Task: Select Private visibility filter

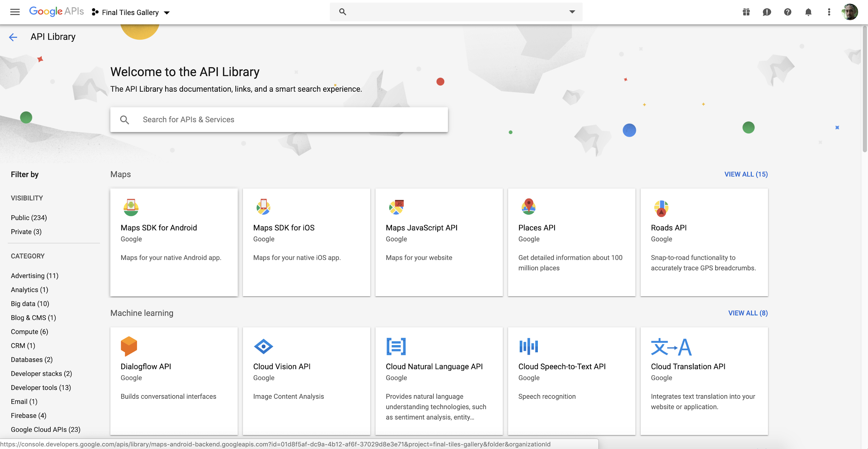Action: point(25,231)
